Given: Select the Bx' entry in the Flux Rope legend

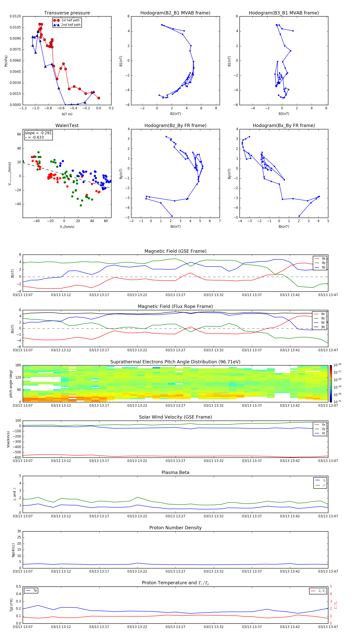Looking at the screenshot, I should coord(320,314).
